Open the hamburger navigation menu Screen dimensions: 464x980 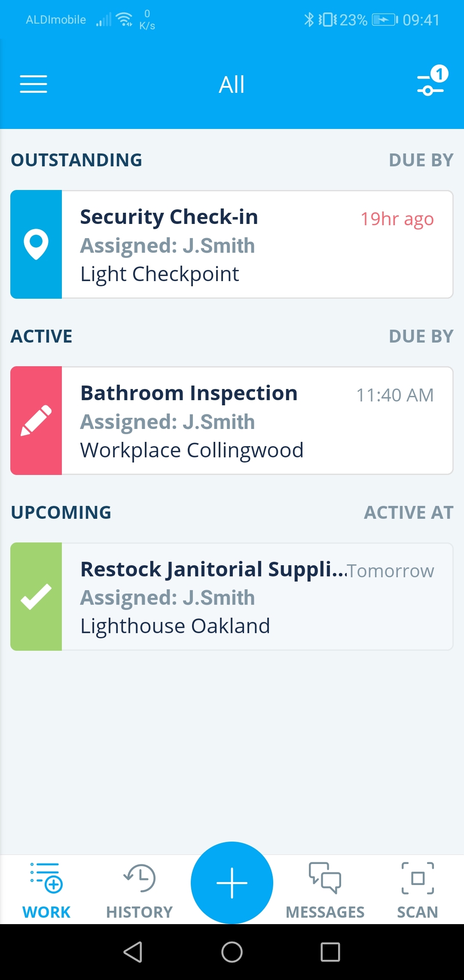34,84
